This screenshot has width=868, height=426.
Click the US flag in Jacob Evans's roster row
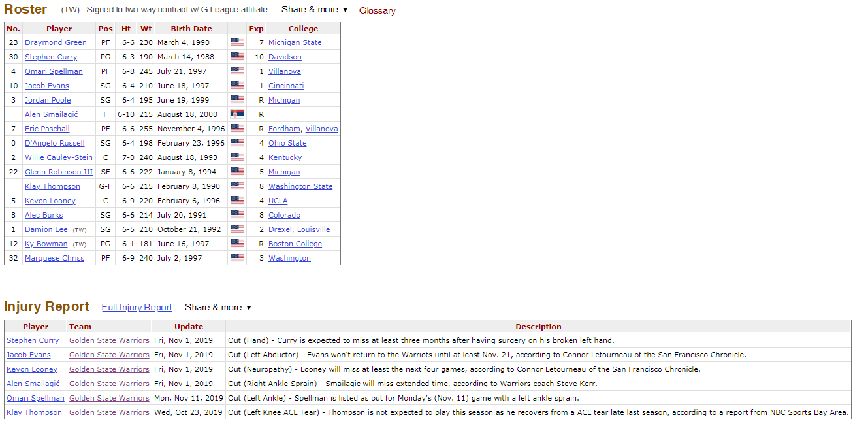click(x=237, y=86)
